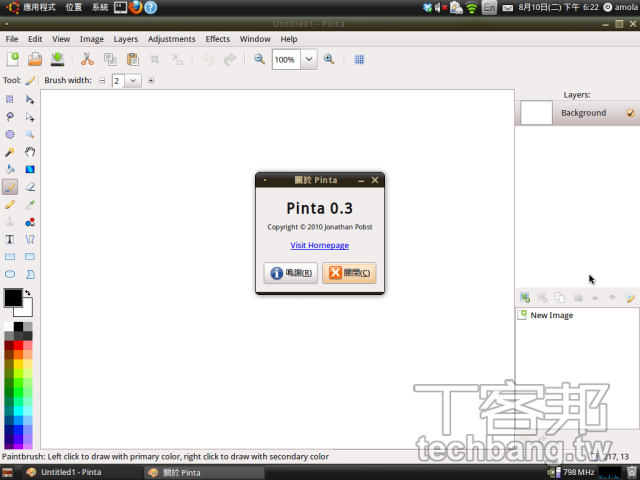Zoom in with the magnifier plus icon
640x480 pixels.
(329, 60)
